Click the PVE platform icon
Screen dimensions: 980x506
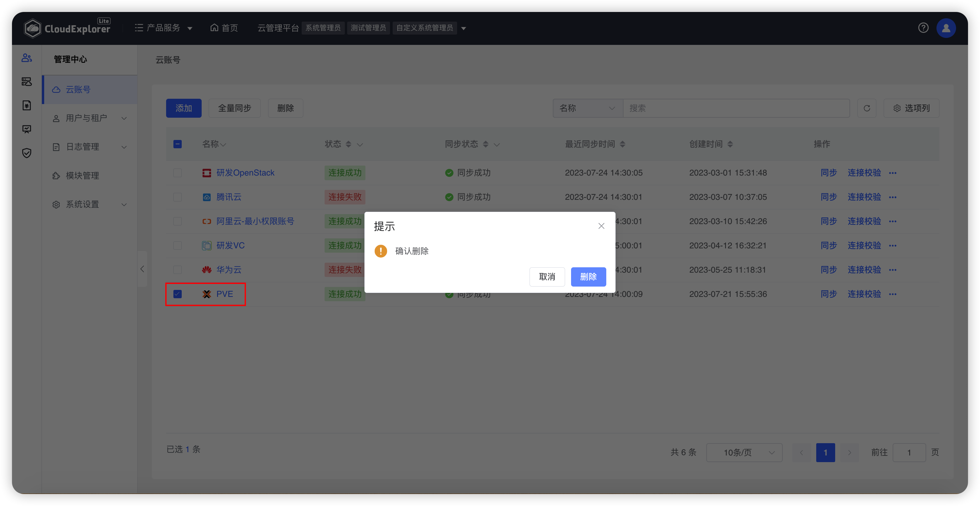207,294
